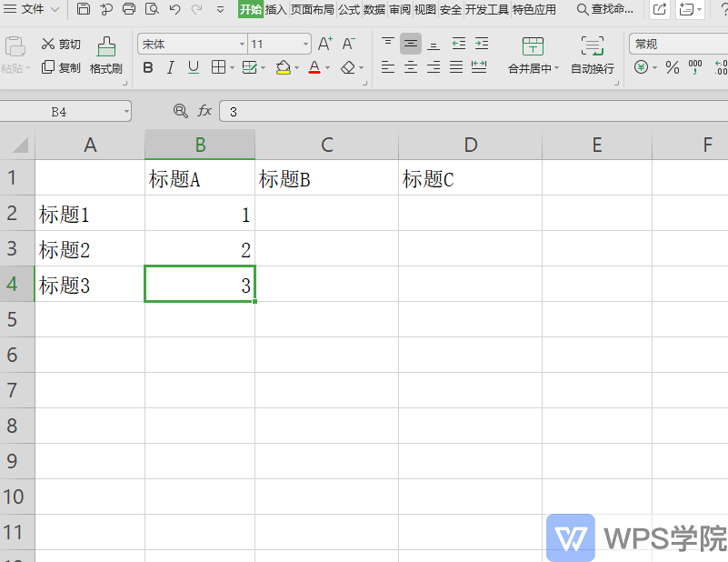Open the number format dropdown 常规
The image size is (728, 562).
click(678, 45)
